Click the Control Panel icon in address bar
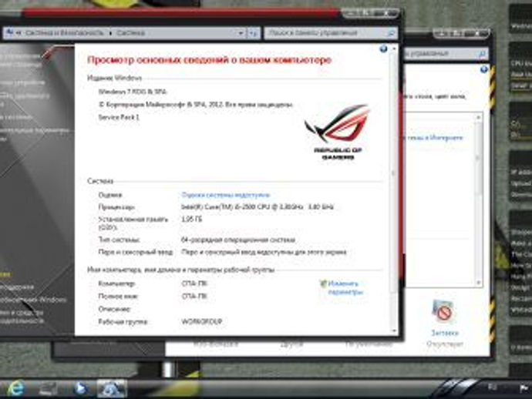Screen dimensions: 532x399 (10, 32)
